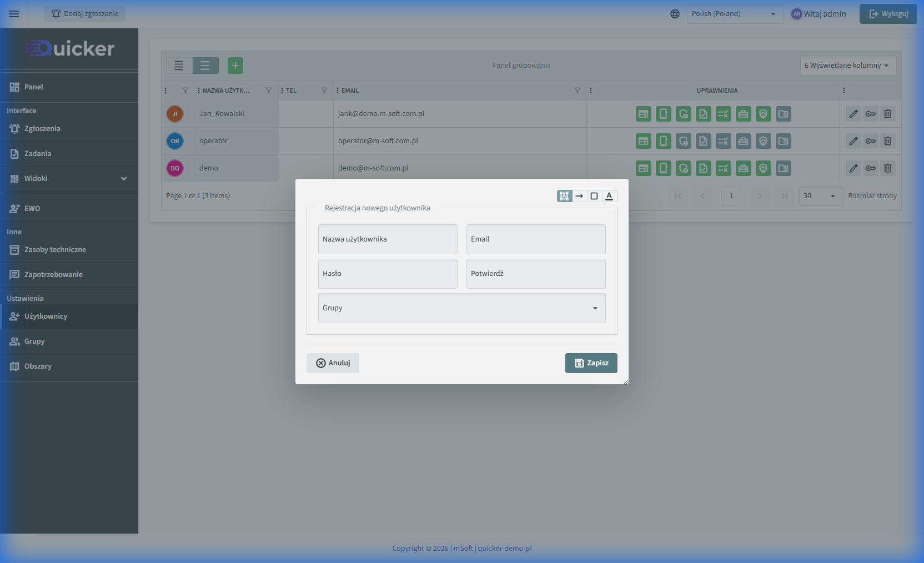Click the key icon for operator row
This screenshot has width=924, height=563.
click(871, 141)
